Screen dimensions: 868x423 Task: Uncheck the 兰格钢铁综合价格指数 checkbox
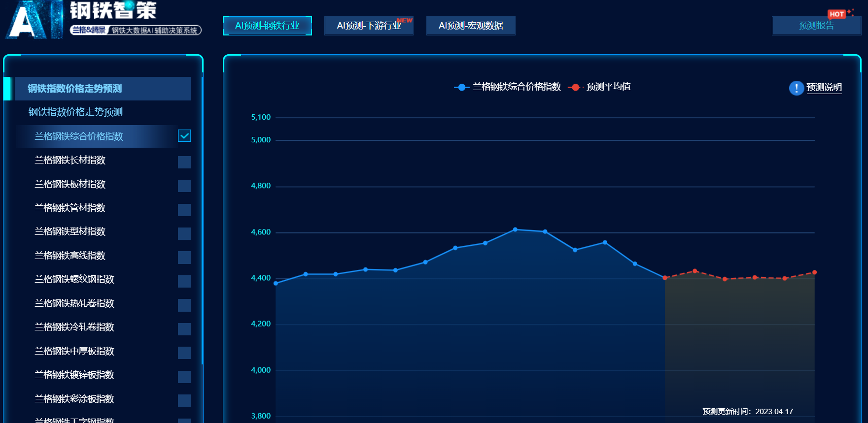(x=184, y=136)
